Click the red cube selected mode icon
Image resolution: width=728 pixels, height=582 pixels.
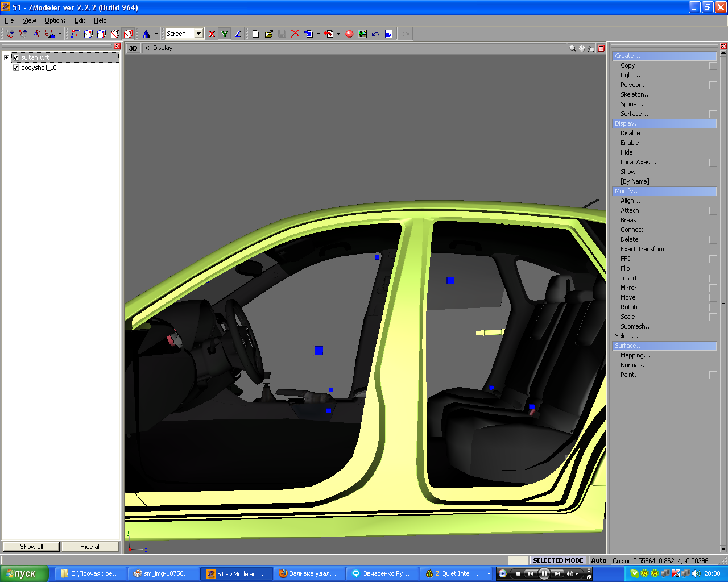click(x=129, y=34)
